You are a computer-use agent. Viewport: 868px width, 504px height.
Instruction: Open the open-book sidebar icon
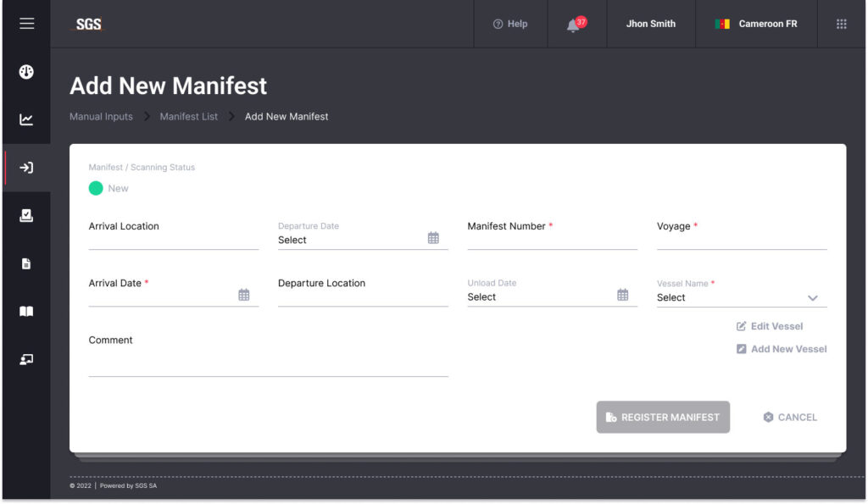pos(26,312)
